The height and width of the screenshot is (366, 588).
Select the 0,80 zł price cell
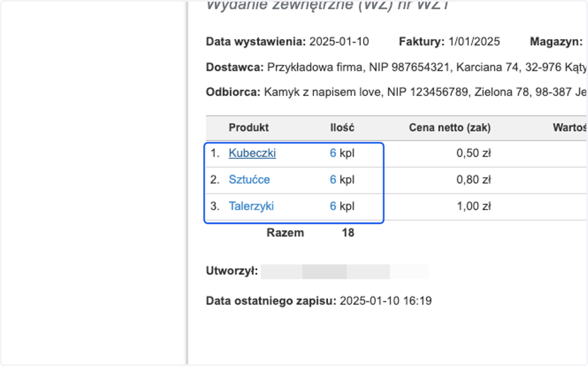[473, 180]
